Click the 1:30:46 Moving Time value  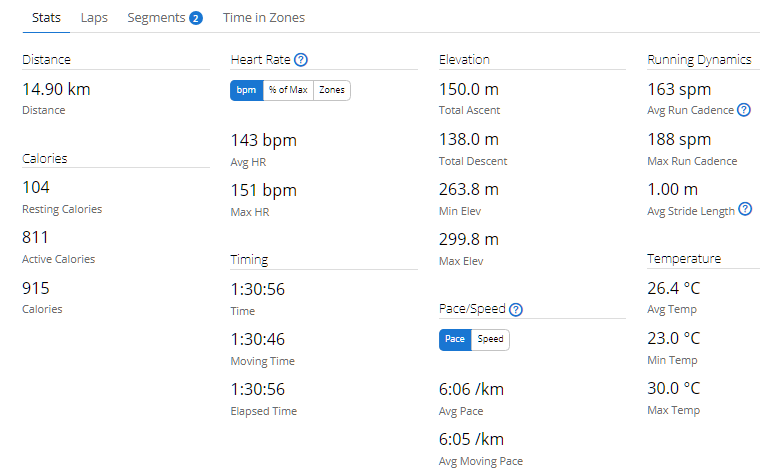(257, 339)
